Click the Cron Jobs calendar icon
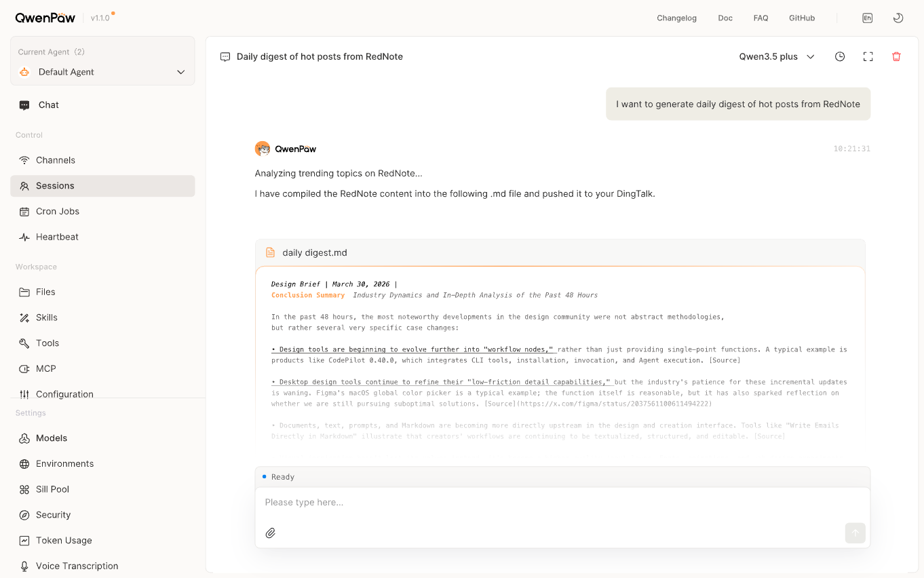This screenshot has height=578, width=924. [x=24, y=212]
